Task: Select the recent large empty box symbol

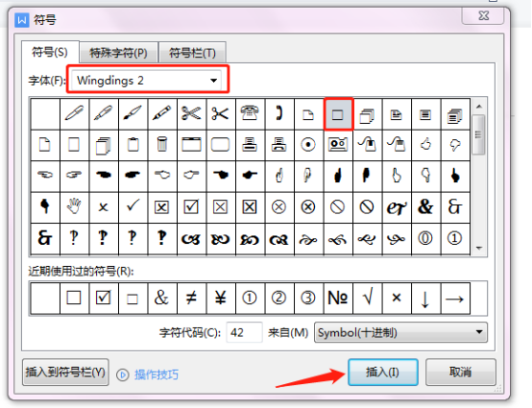Action: pyautogui.click(x=74, y=299)
